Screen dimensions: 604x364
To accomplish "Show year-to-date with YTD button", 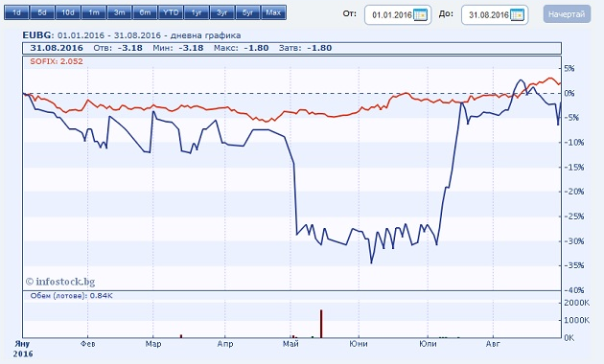I will 171,12.
